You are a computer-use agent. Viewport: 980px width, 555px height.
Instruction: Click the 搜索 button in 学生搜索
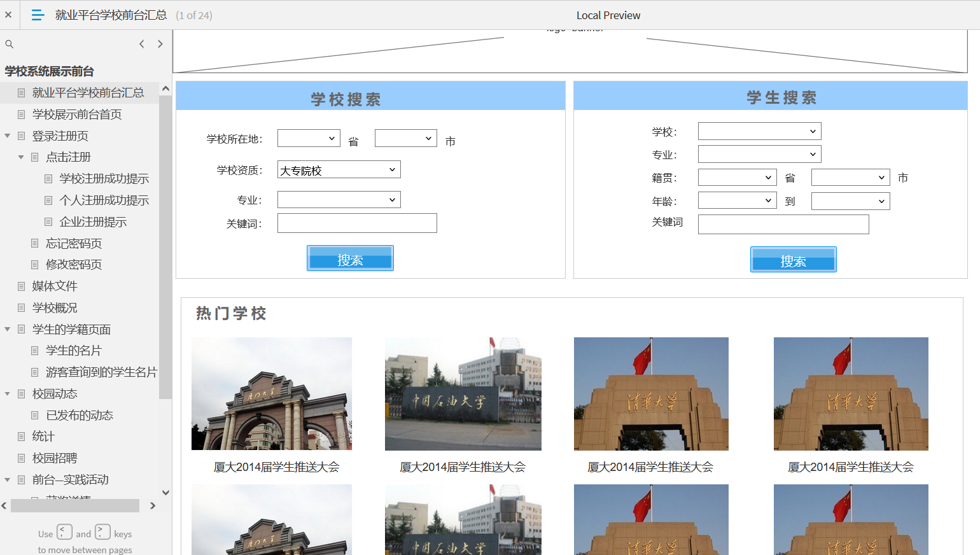point(794,259)
